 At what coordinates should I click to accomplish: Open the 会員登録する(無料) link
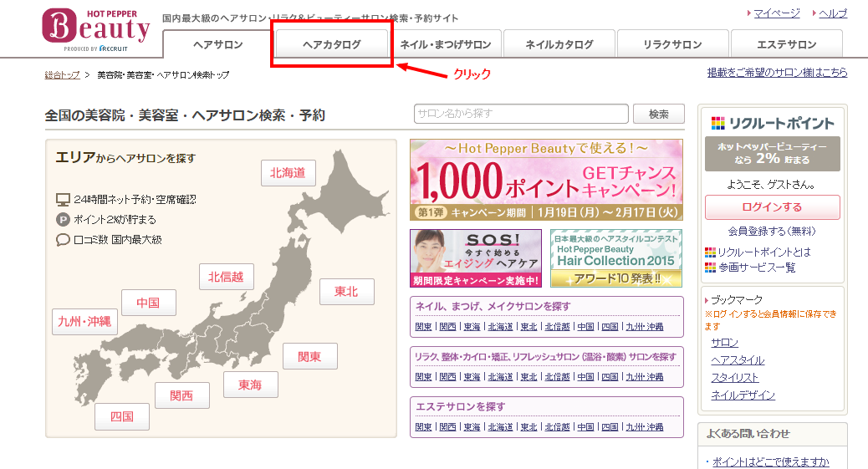(x=772, y=231)
